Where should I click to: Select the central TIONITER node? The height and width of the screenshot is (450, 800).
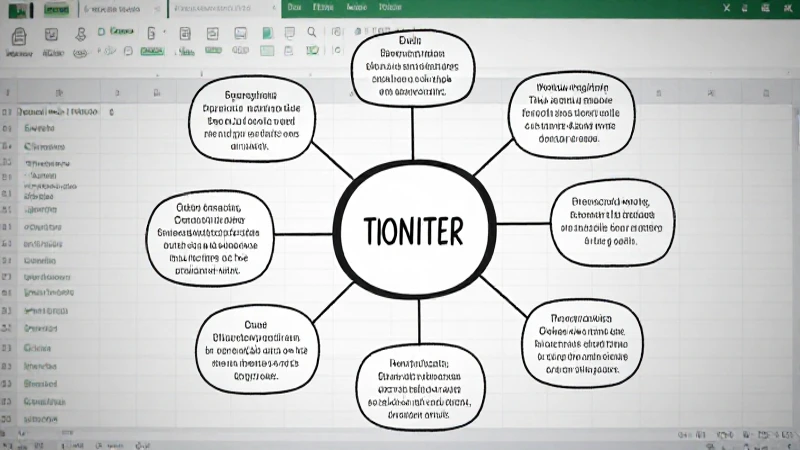(x=414, y=229)
